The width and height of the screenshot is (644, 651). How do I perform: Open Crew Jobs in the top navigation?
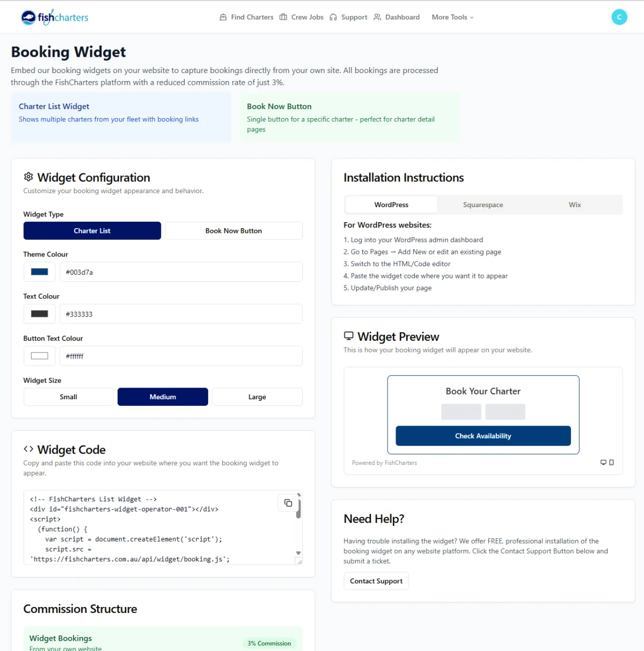302,17
